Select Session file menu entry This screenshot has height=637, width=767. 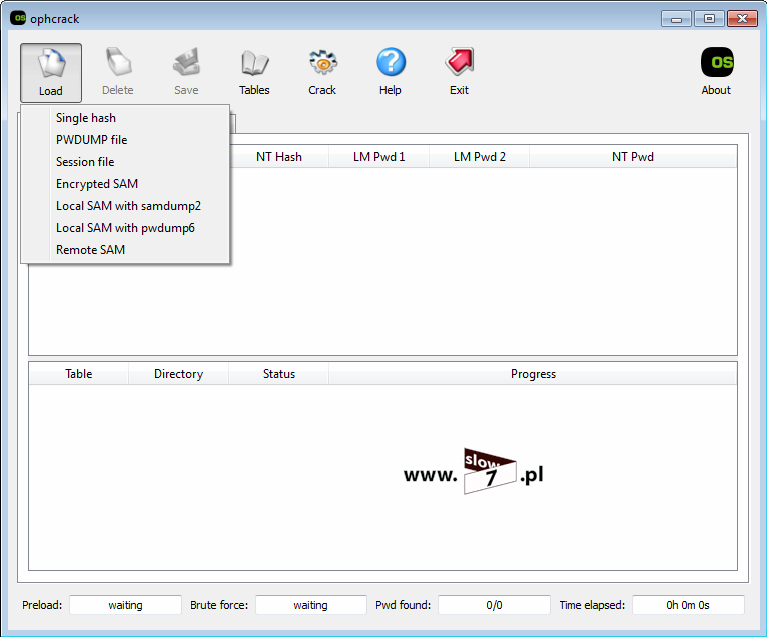coord(125,162)
